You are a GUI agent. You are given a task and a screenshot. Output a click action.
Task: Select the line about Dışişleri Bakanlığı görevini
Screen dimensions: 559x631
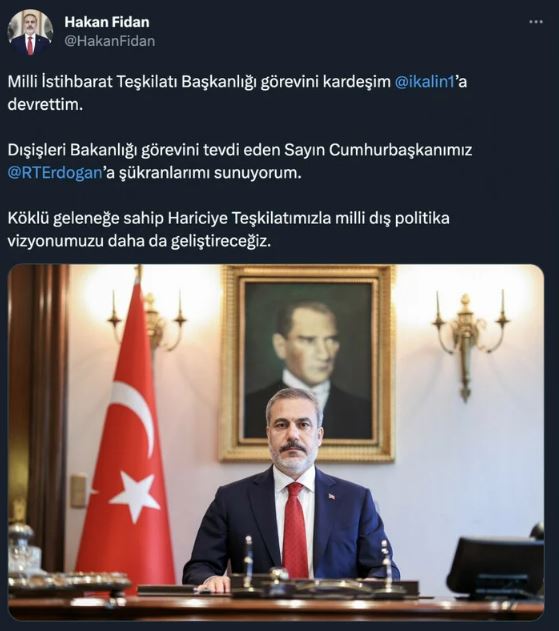coord(240,150)
